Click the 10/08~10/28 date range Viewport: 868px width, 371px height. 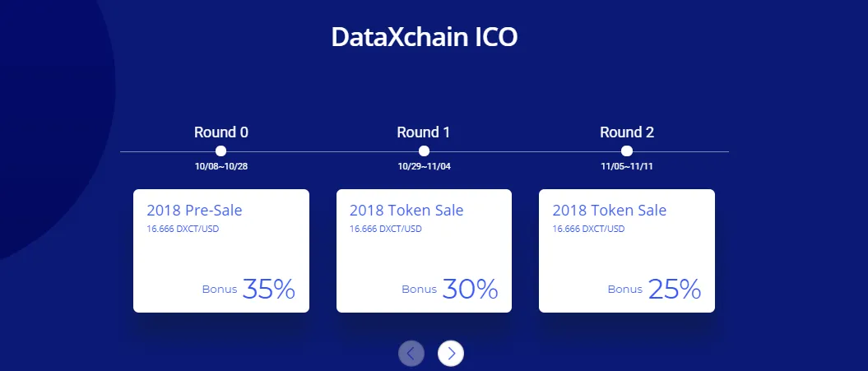click(220, 167)
